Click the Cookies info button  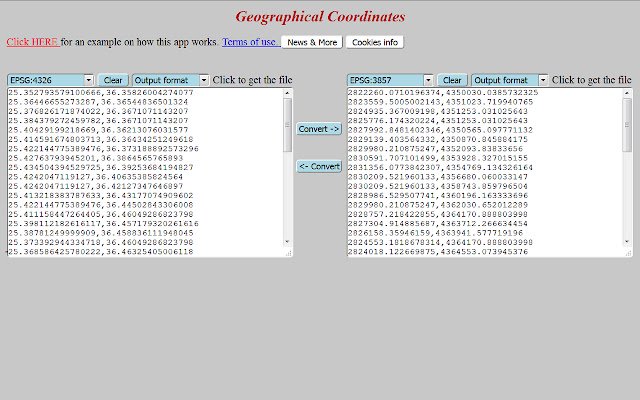pos(375,42)
